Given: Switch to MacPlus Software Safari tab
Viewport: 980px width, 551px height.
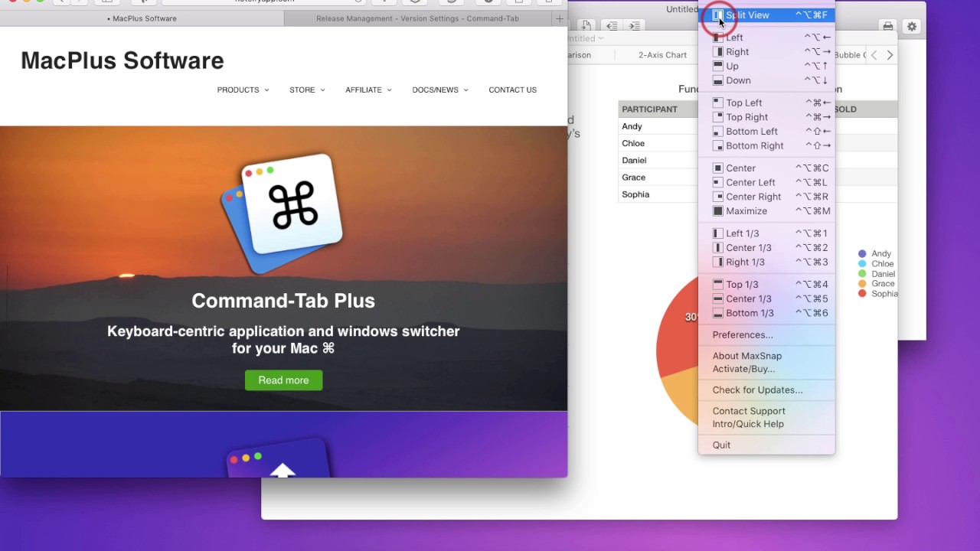Looking at the screenshot, I should [142, 18].
